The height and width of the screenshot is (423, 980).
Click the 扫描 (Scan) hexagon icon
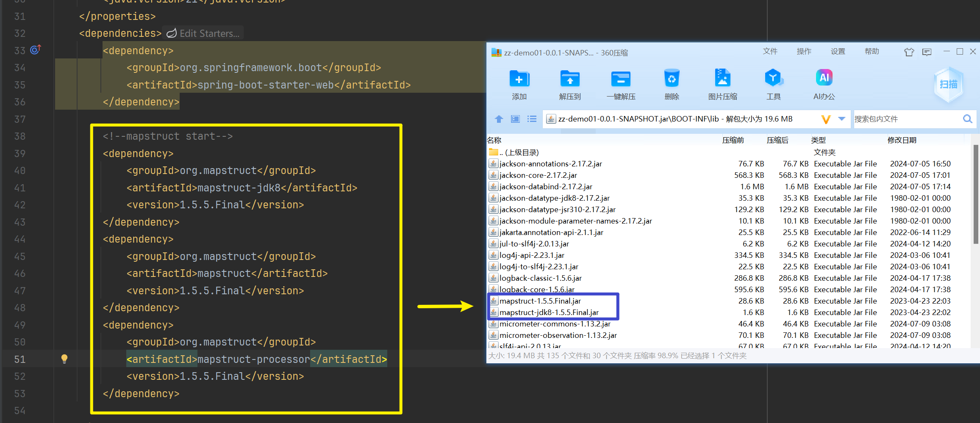point(948,84)
